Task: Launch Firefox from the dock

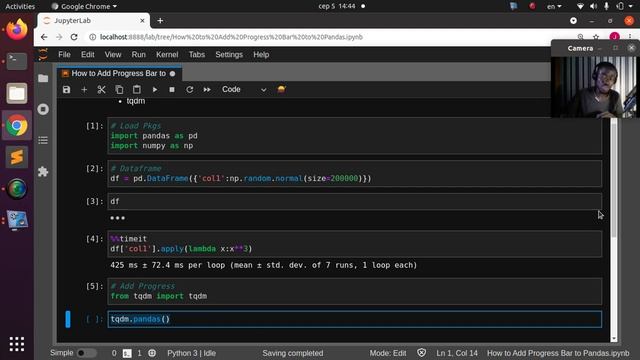Action: click(x=17, y=30)
